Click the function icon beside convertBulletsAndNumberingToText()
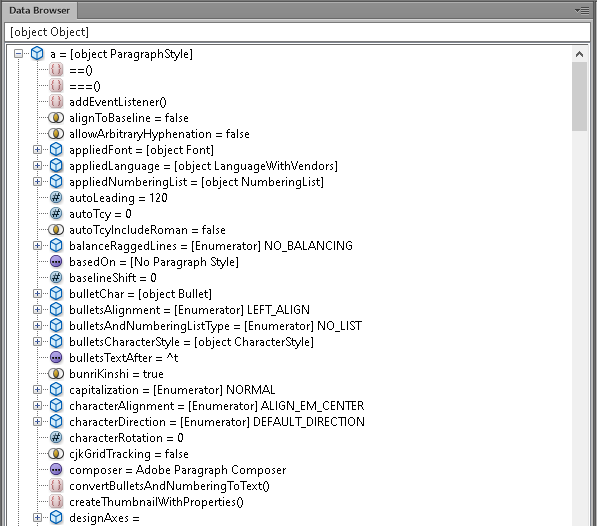The height and width of the screenshot is (526, 597). [56, 486]
